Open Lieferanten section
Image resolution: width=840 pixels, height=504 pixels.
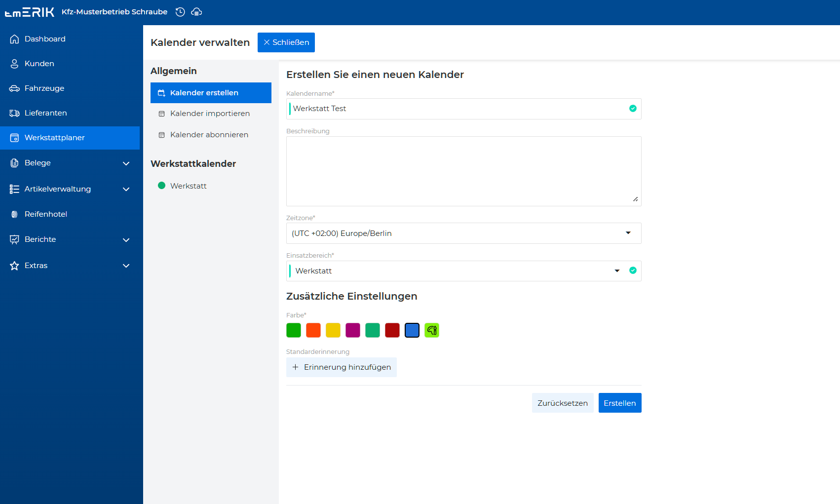pyautogui.click(x=70, y=113)
